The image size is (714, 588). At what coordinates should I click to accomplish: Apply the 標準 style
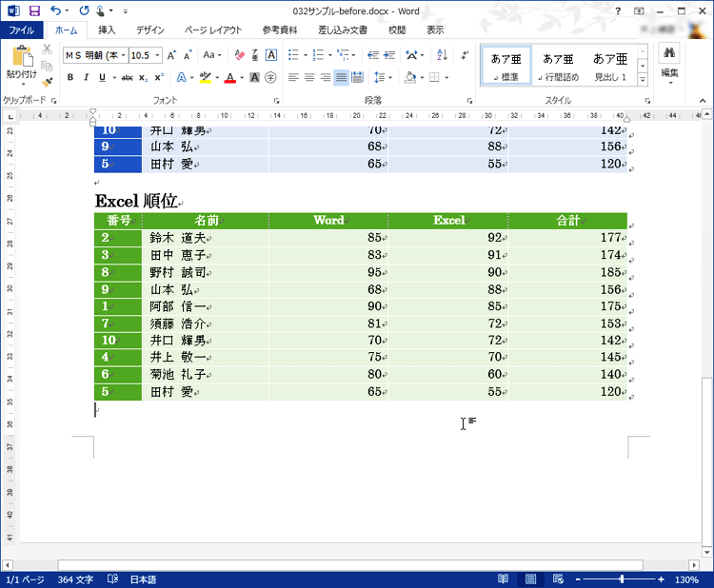coord(506,66)
